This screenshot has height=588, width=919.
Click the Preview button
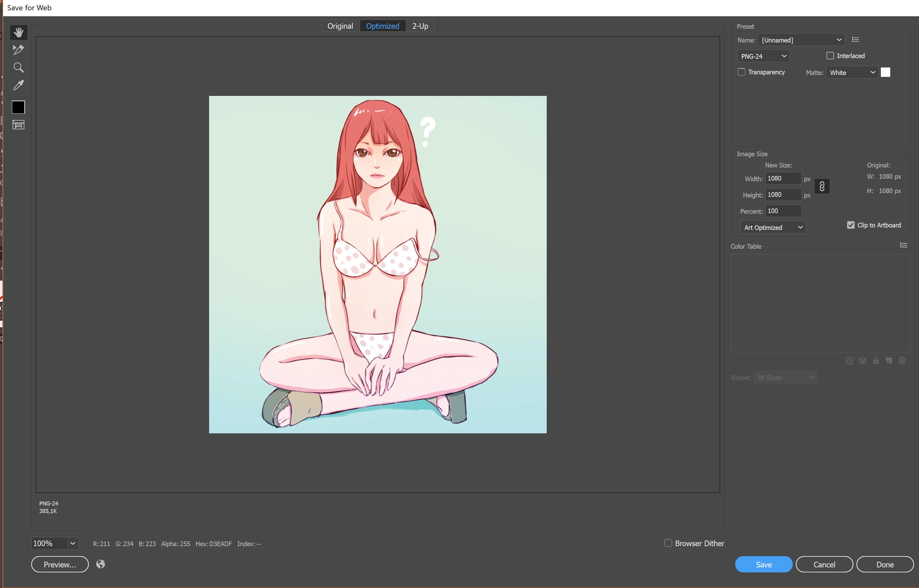(59, 565)
